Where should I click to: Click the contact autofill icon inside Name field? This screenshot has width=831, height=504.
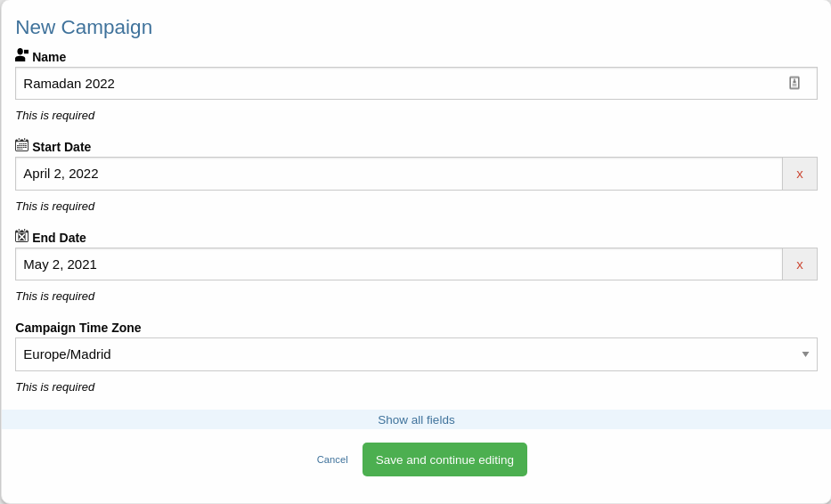click(794, 83)
